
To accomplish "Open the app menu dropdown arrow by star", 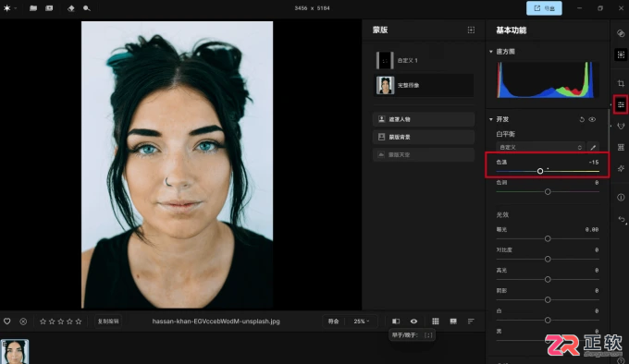I will click(x=15, y=8).
